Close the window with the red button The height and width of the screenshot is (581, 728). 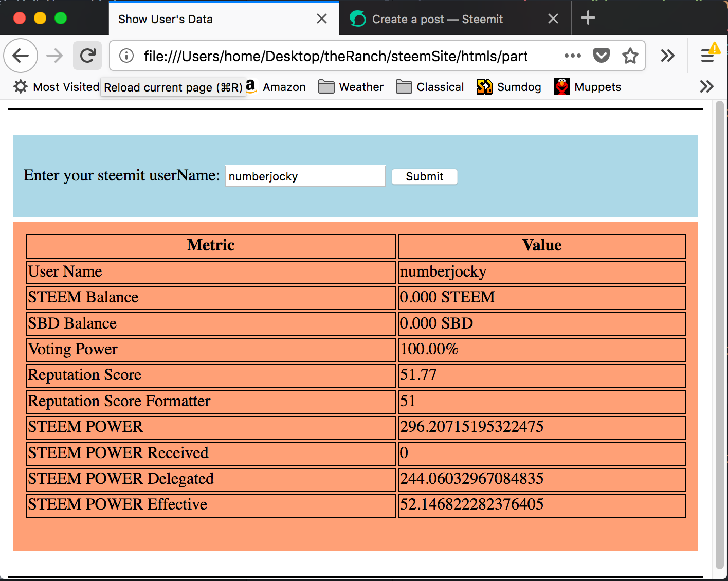20,18
